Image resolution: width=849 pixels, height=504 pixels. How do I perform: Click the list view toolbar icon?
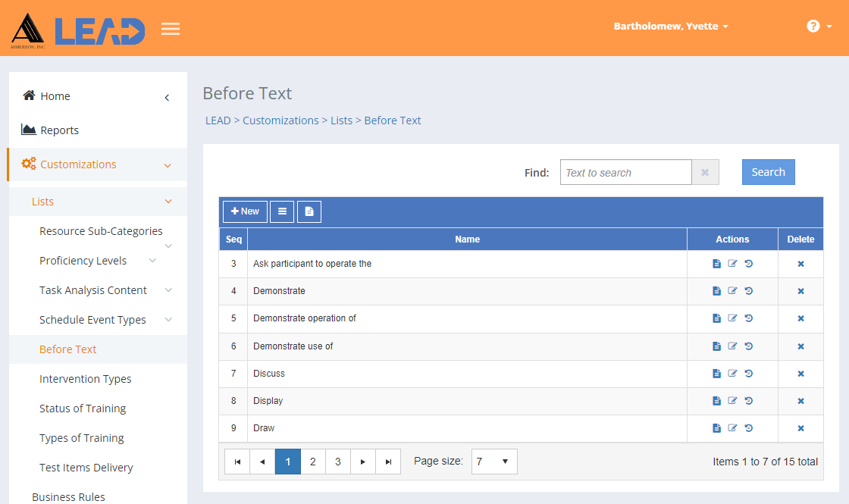coord(282,211)
